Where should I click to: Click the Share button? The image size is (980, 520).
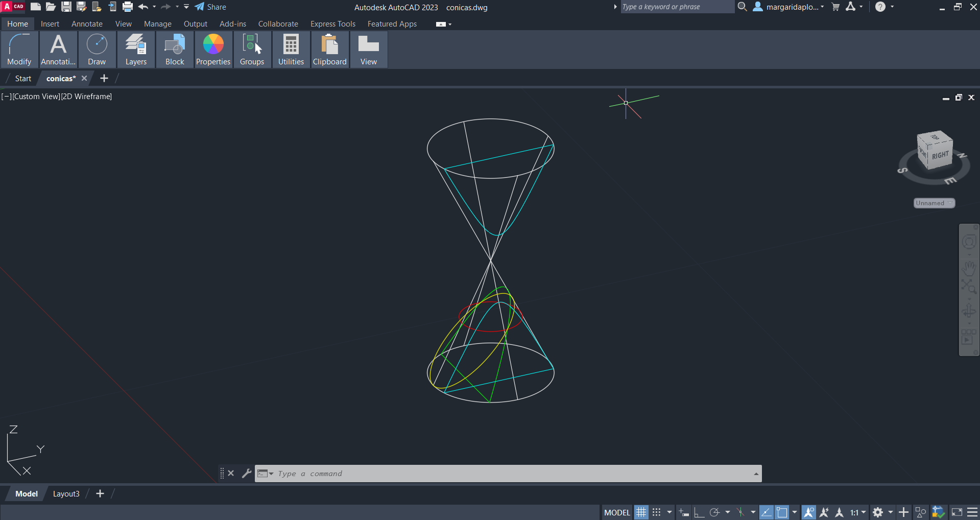[x=210, y=7]
